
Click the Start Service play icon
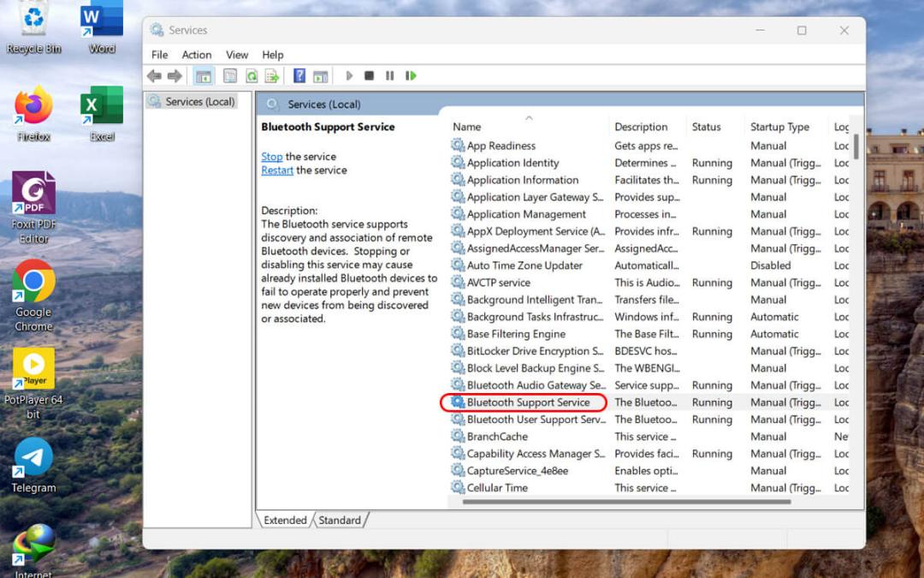pos(349,76)
